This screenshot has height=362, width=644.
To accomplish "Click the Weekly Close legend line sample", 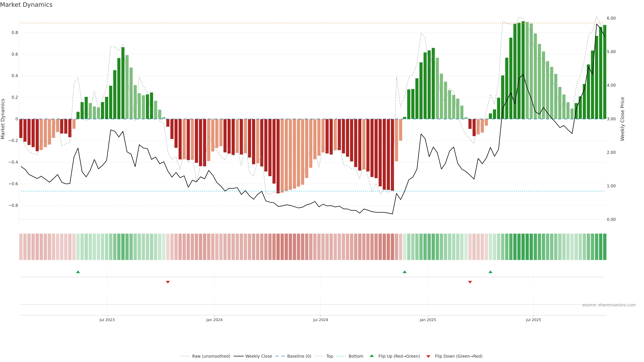I will [x=238, y=356].
